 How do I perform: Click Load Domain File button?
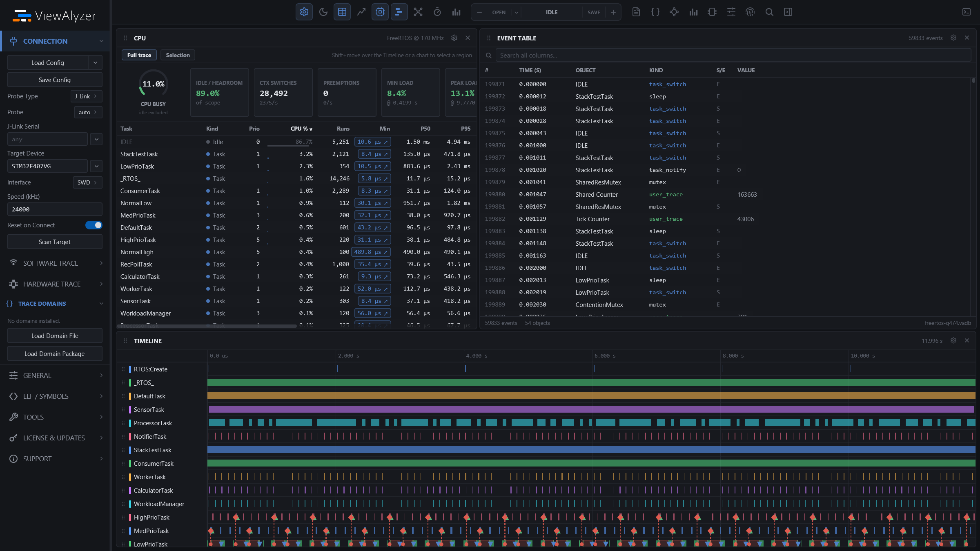click(x=55, y=336)
